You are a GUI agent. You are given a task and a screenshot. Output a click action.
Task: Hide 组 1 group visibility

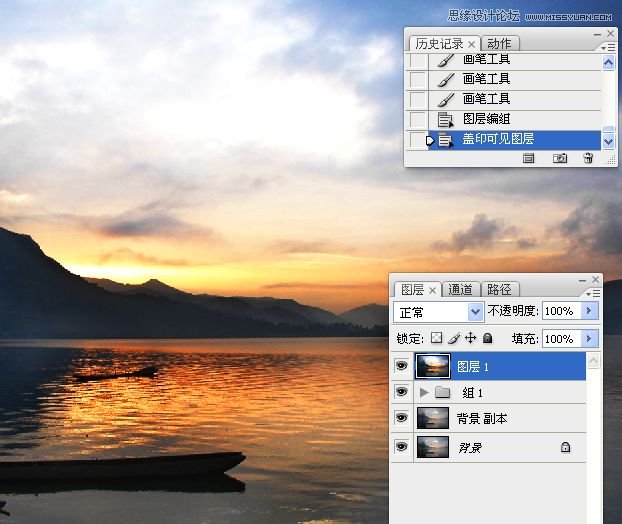pyautogui.click(x=401, y=392)
